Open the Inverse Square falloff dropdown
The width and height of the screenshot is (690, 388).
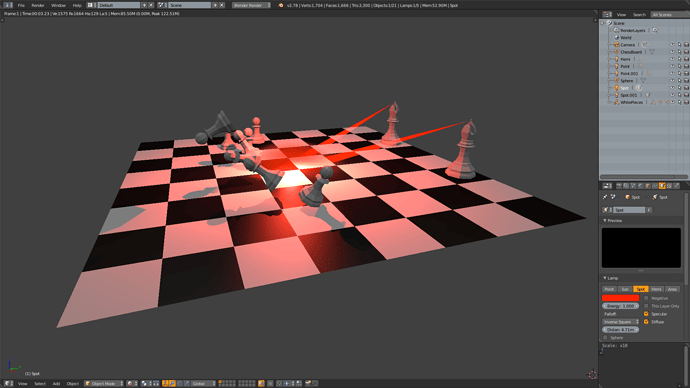pyautogui.click(x=620, y=322)
